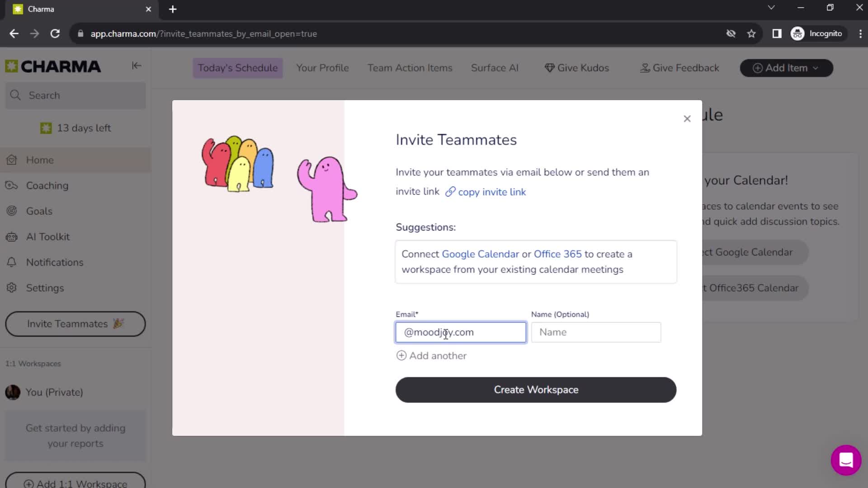Click Add 1:1 Workspace button
The image size is (868, 488).
pos(75,483)
